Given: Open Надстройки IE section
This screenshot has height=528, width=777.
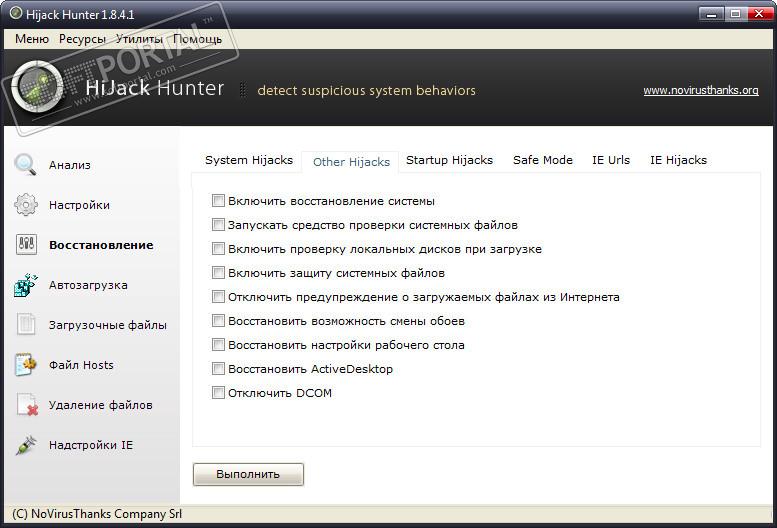Looking at the screenshot, I should click(x=91, y=445).
